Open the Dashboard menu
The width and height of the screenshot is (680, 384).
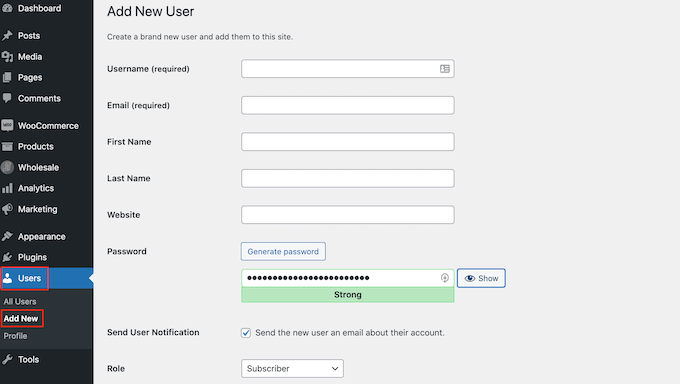point(39,8)
